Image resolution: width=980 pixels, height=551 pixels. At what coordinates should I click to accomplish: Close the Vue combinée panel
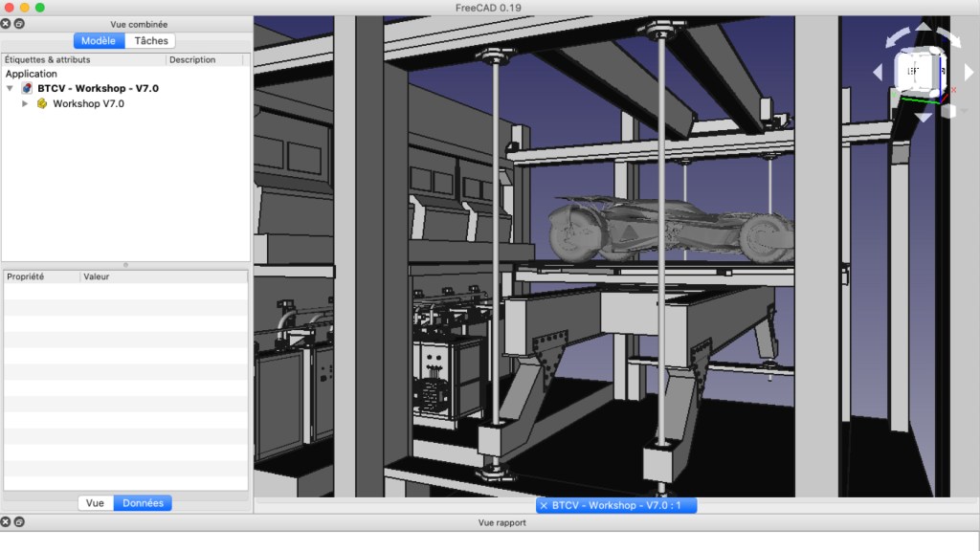[x=7, y=23]
